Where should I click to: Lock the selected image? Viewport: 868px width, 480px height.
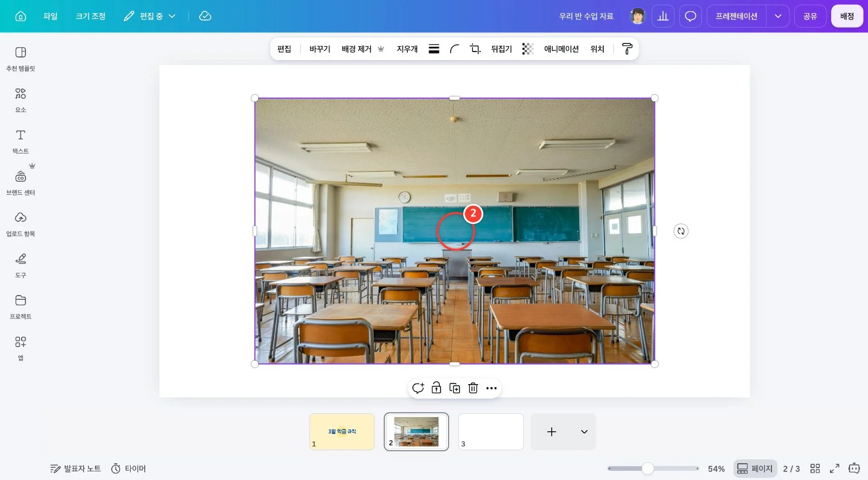tap(436, 388)
